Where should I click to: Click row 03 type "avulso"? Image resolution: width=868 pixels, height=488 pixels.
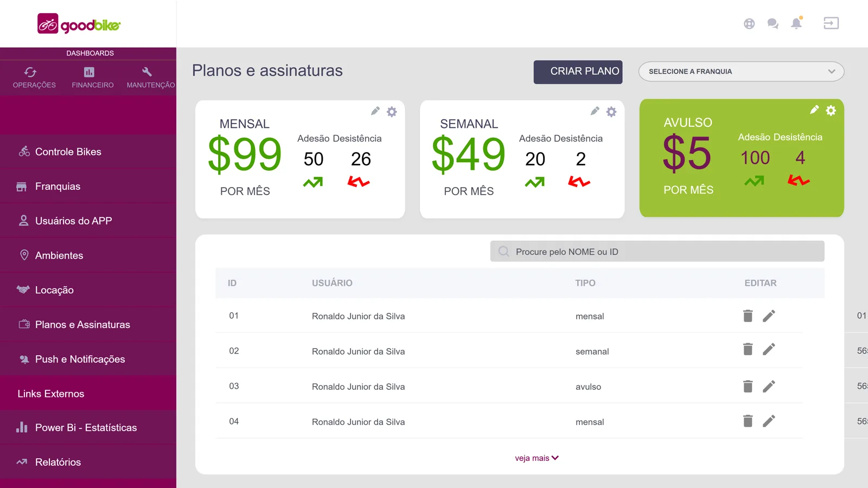coord(589,387)
